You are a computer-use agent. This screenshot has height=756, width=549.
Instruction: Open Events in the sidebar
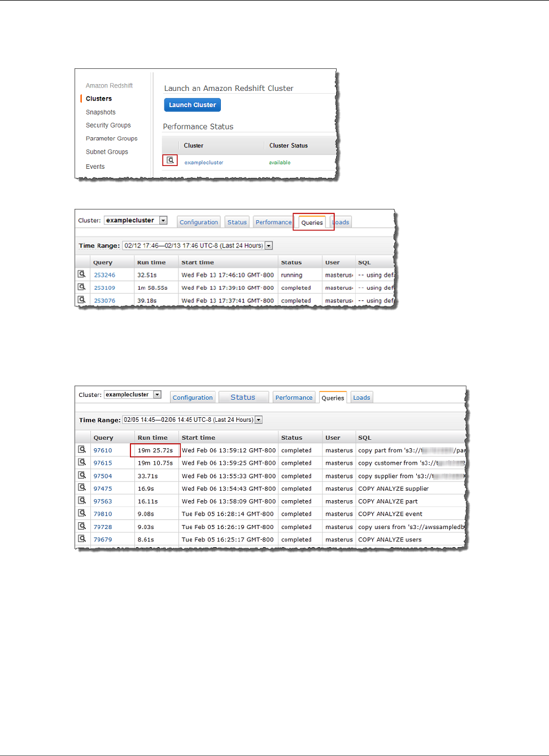click(x=95, y=167)
